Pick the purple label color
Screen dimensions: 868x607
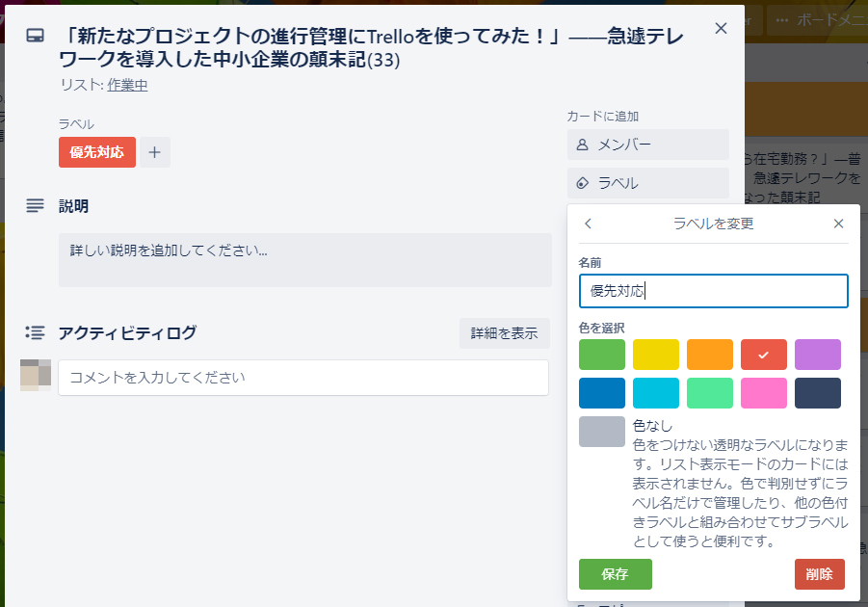click(x=818, y=355)
